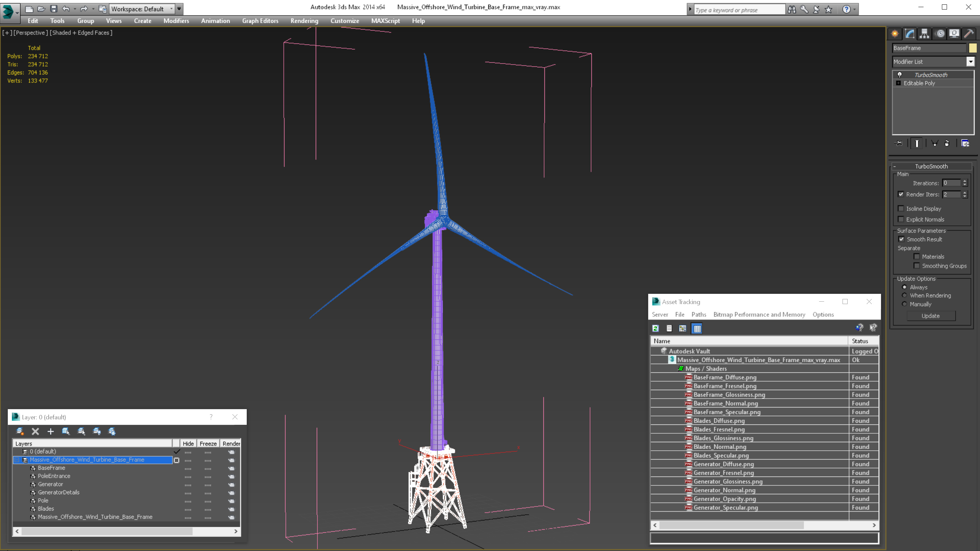Open the Paths menu in Asset Tracking
The height and width of the screenshot is (551, 980).
click(x=699, y=315)
